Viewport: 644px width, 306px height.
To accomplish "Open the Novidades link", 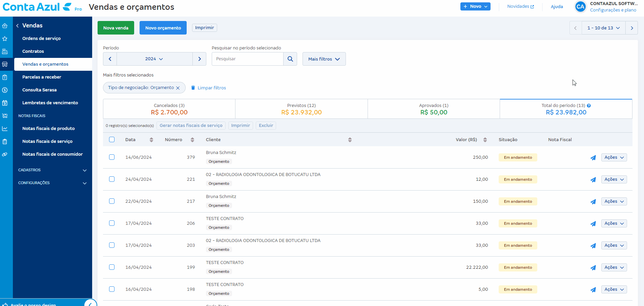I will (520, 6).
